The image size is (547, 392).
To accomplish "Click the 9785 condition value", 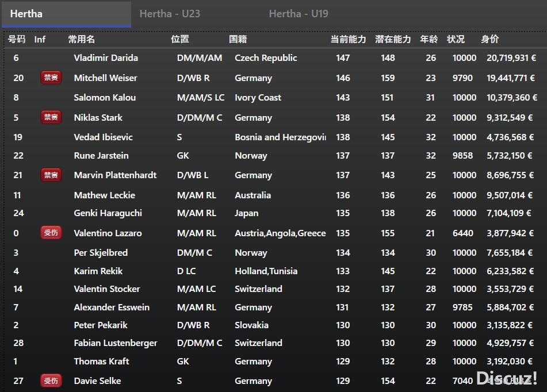I will click(462, 308).
